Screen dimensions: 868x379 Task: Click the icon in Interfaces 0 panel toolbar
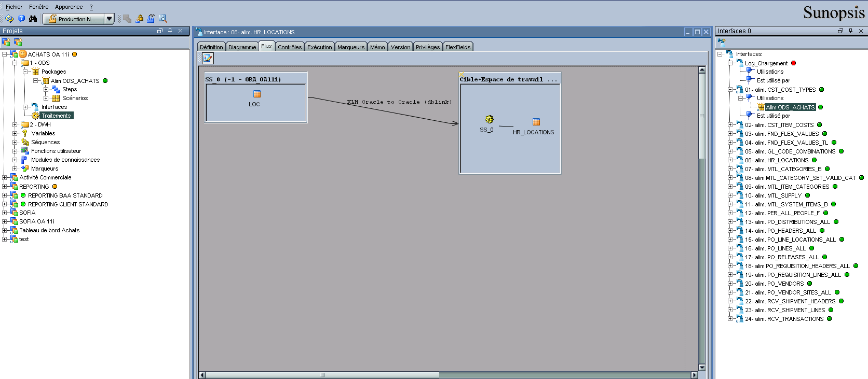722,42
